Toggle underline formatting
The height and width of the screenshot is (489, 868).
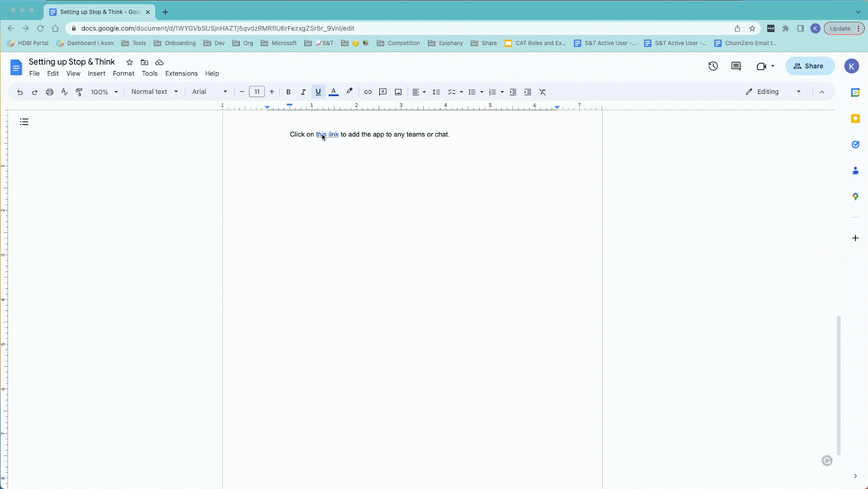click(x=318, y=92)
